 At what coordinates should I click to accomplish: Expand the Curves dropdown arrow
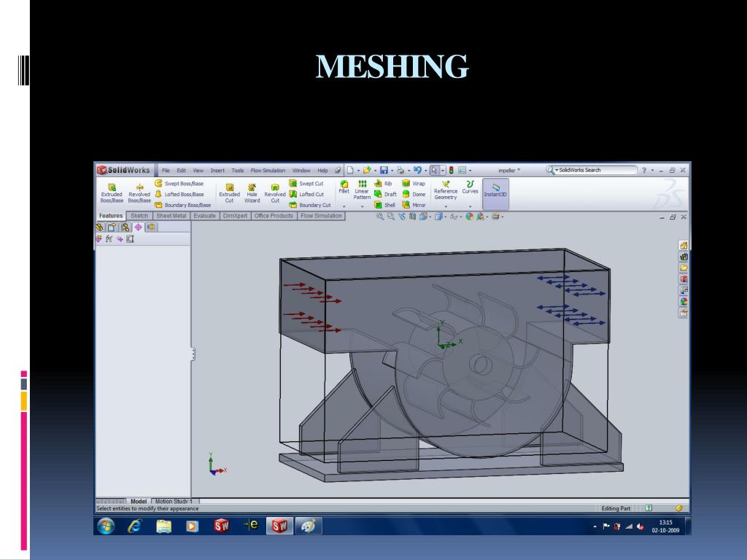tap(471, 206)
